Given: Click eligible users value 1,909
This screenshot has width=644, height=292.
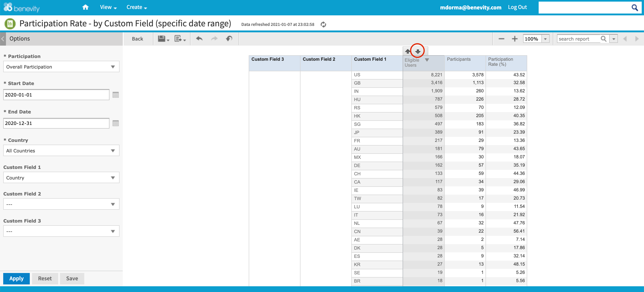Looking at the screenshot, I should click(437, 91).
